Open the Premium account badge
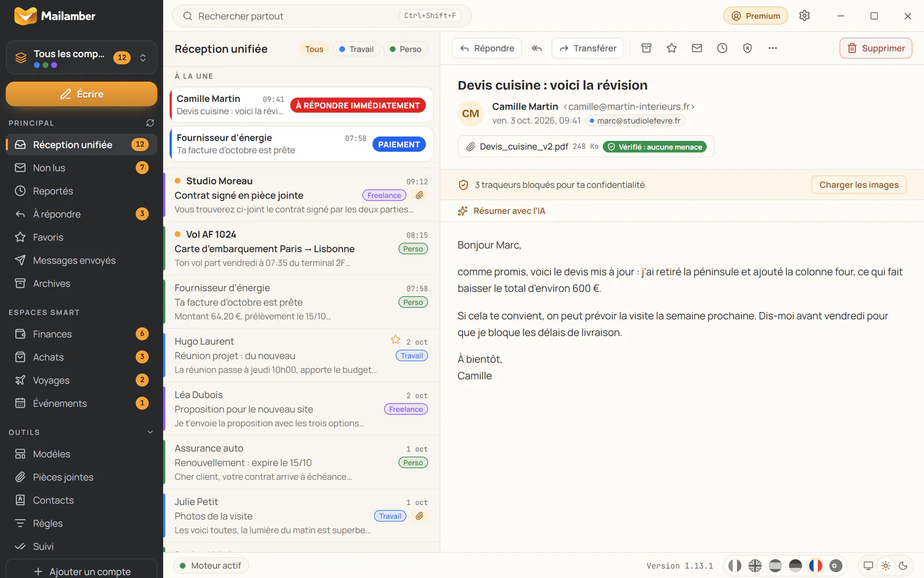 click(x=756, y=16)
